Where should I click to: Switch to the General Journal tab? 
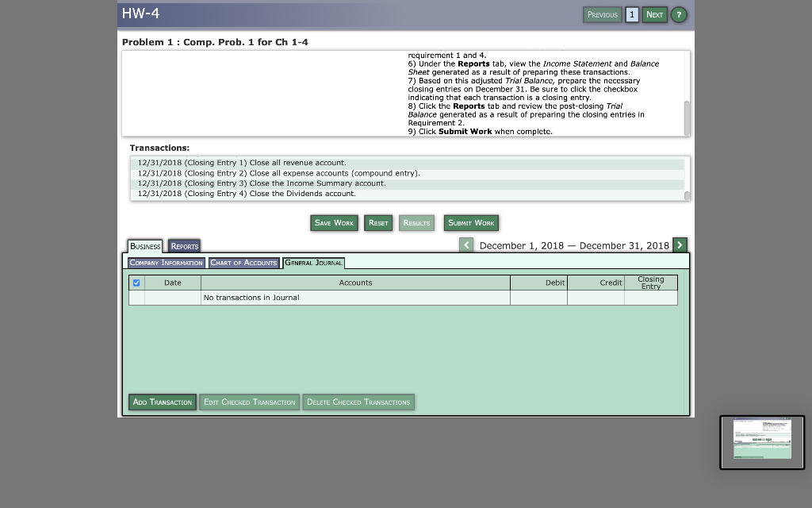coord(313,262)
